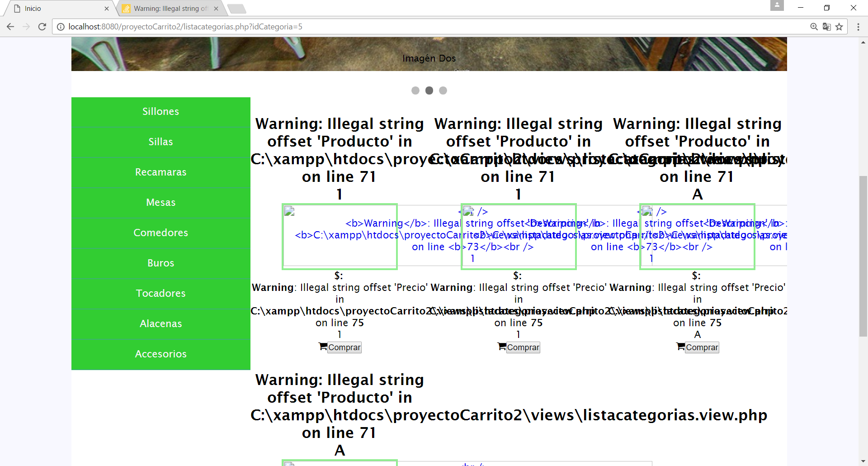868x466 pixels.
Task: Open the Comedores category
Action: tap(161, 233)
